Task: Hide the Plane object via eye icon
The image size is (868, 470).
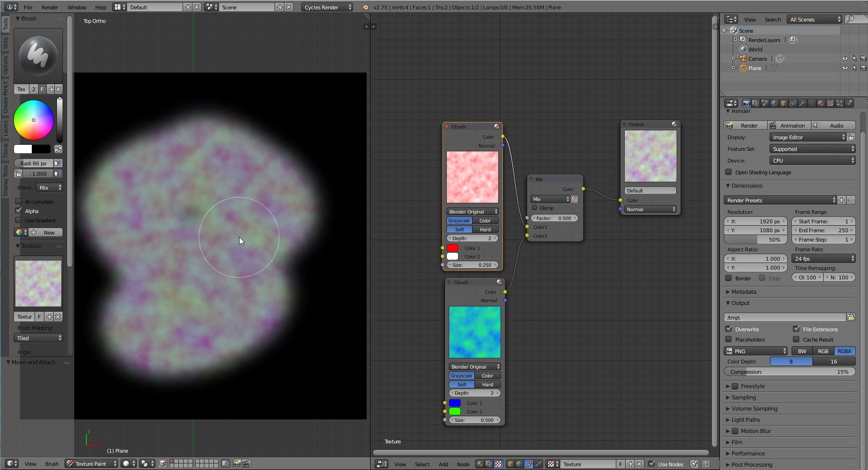Action: point(845,68)
